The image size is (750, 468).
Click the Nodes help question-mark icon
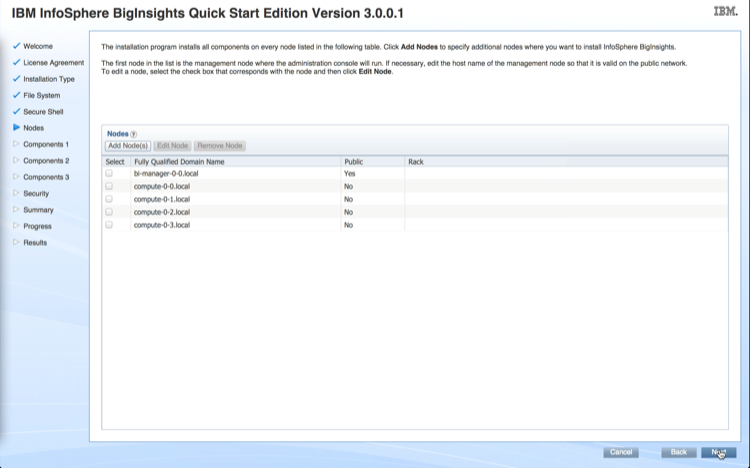(133, 134)
